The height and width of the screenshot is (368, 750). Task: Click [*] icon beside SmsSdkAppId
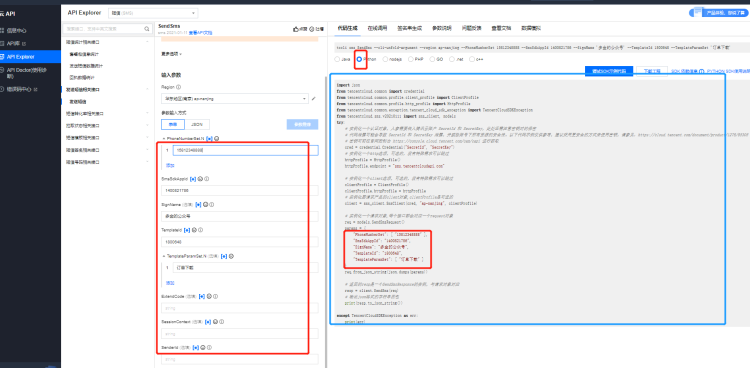[193, 179]
